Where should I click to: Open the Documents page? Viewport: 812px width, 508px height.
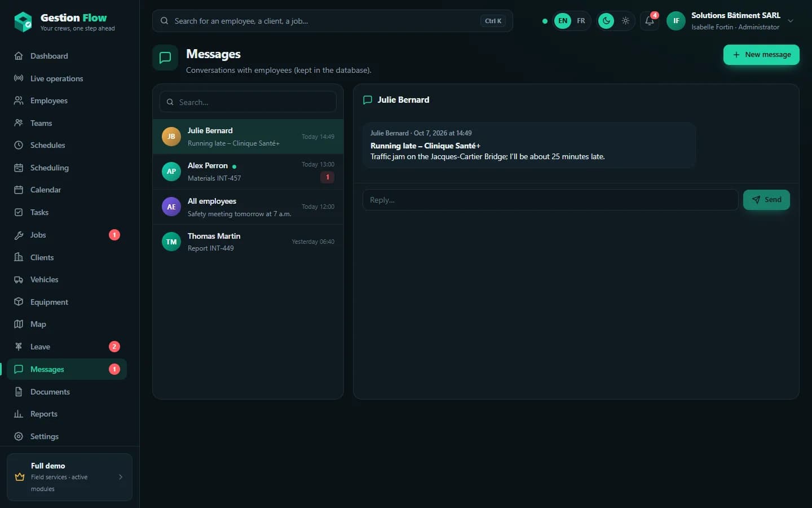(x=67, y=392)
